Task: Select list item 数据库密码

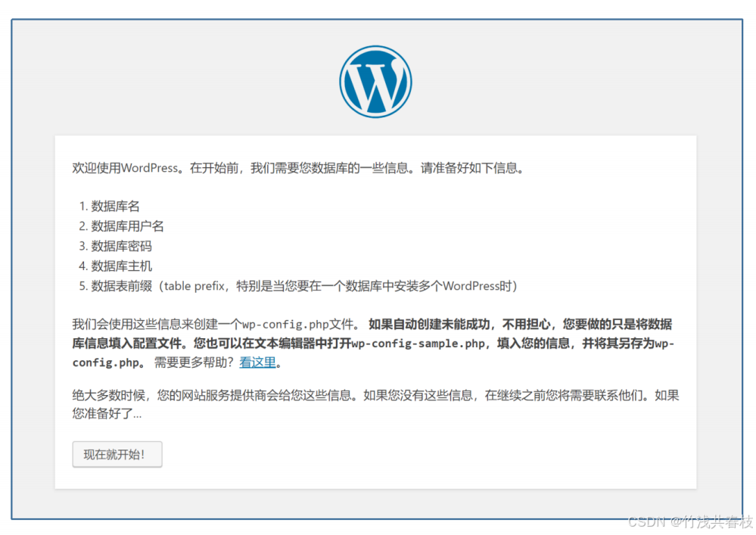Action: point(122,246)
